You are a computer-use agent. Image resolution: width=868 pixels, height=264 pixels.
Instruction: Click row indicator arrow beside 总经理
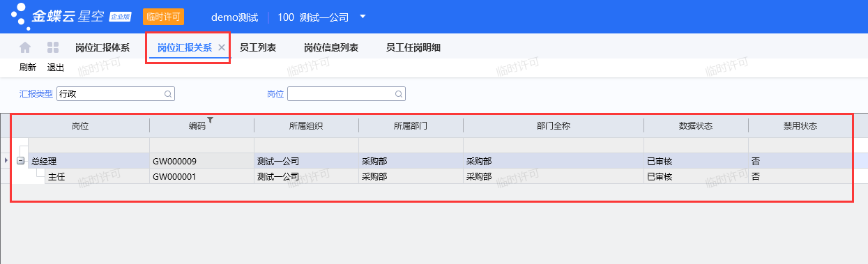(6, 161)
